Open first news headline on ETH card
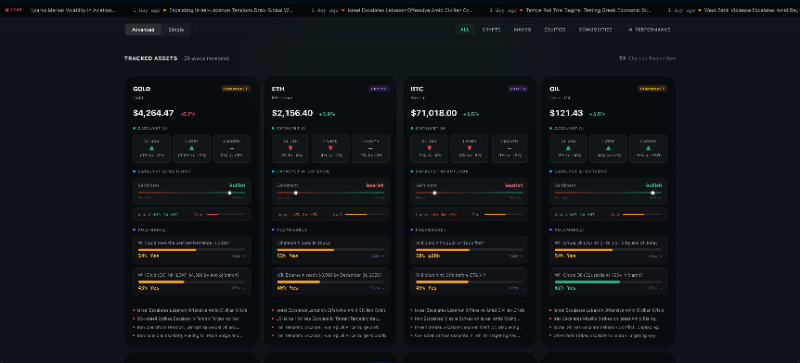The image size is (800, 363). [330, 310]
